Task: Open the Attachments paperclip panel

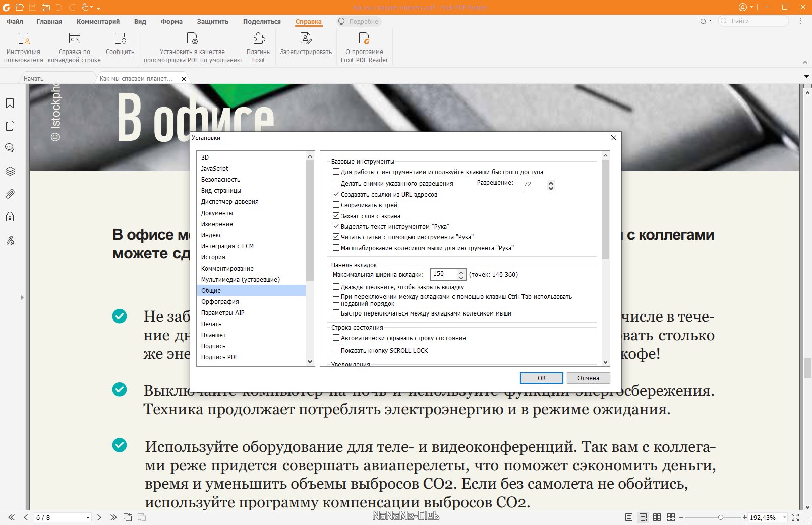Action: [10, 194]
